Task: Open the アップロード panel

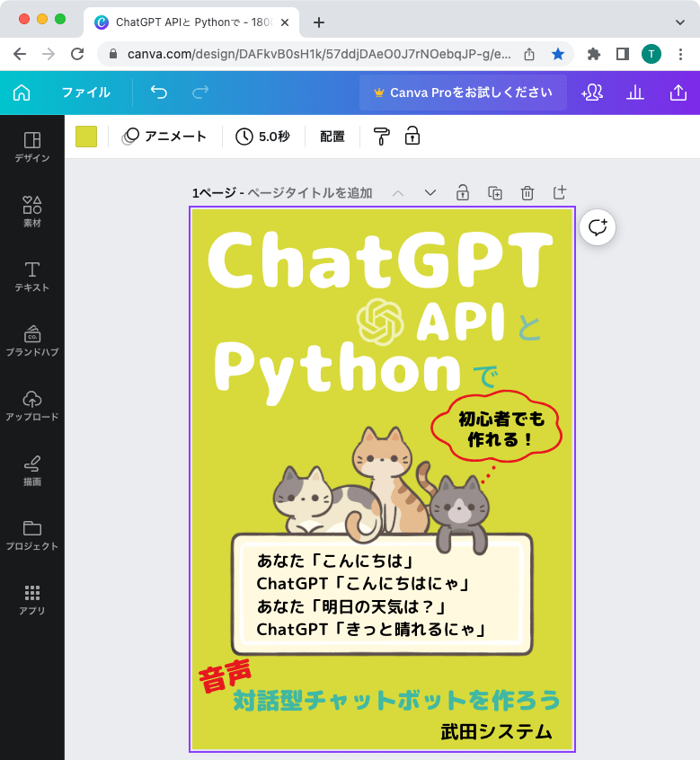Action: pyautogui.click(x=32, y=406)
